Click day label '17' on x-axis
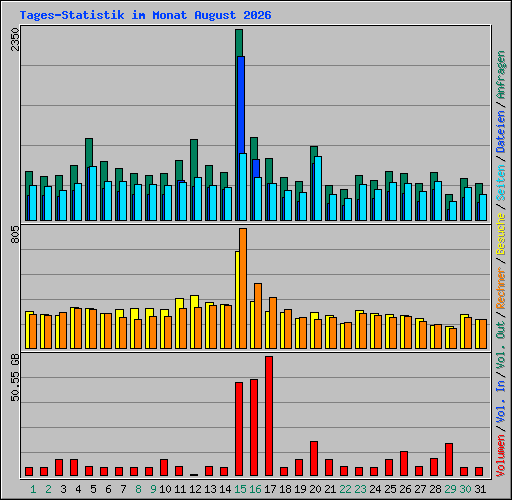Screen dimensions: 512x500 [x=270, y=489]
